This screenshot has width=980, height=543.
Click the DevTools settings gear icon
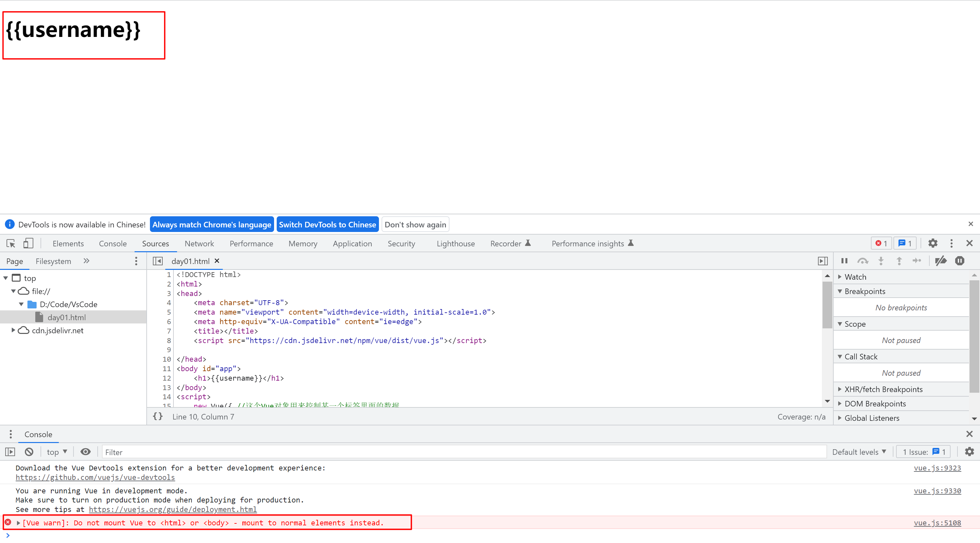[x=932, y=243]
